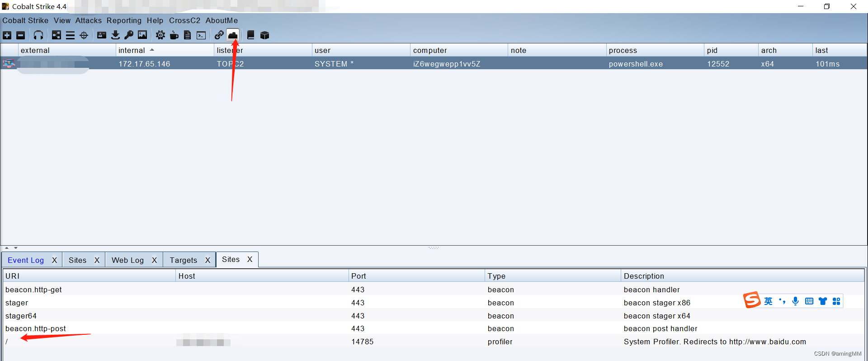
Task: Close the Web Log tab
Action: [154, 260]
